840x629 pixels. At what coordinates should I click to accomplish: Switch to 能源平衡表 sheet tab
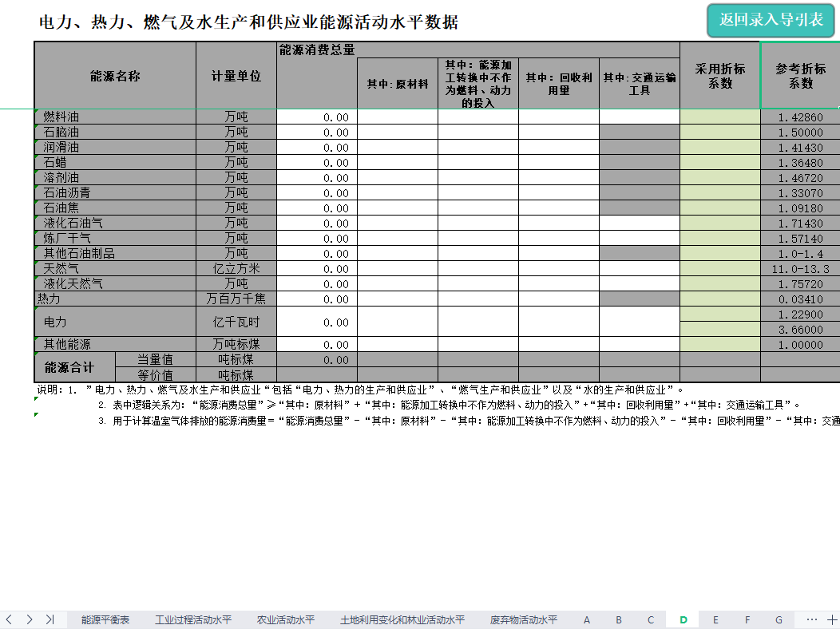click(105, 619)
